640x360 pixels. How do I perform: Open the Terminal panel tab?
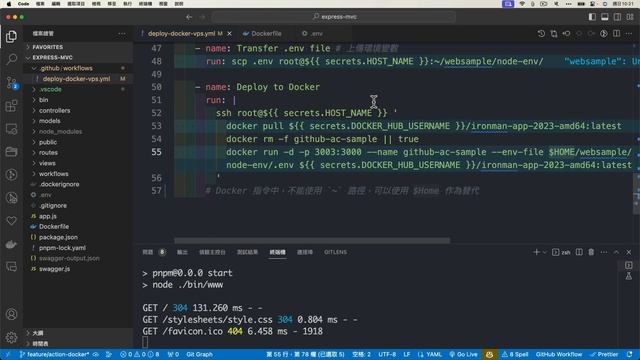pyautogui.click(x=278, y=252)
